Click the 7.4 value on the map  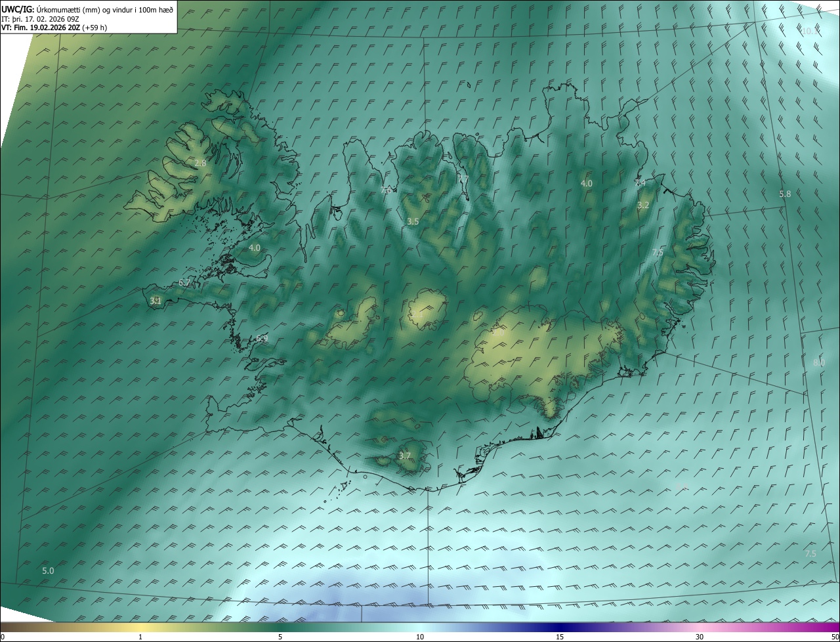pyautogui.click(x=640, y=182)
